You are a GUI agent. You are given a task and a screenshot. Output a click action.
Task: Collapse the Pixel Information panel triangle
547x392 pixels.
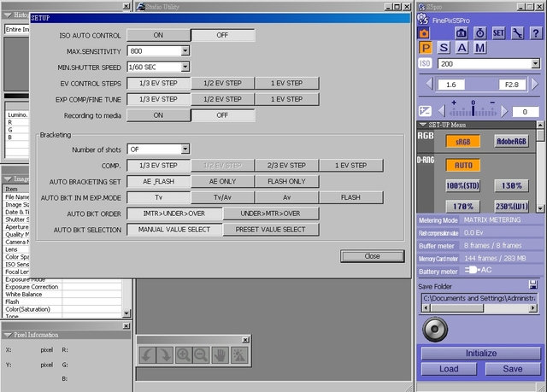coord(8,335)
